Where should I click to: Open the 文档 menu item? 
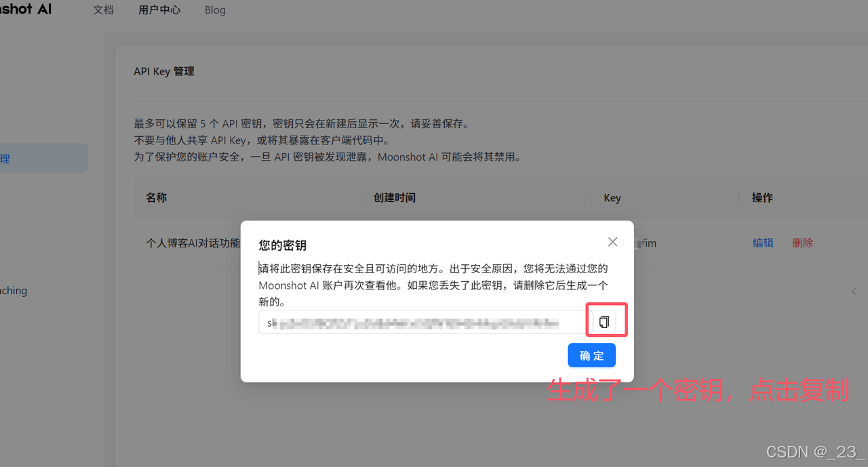pos(103,9)
